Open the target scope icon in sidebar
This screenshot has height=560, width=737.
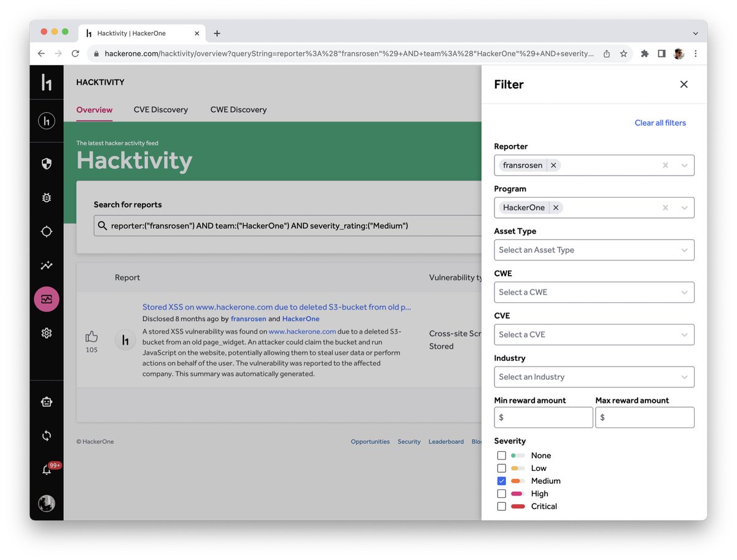(x=47, y=231)
